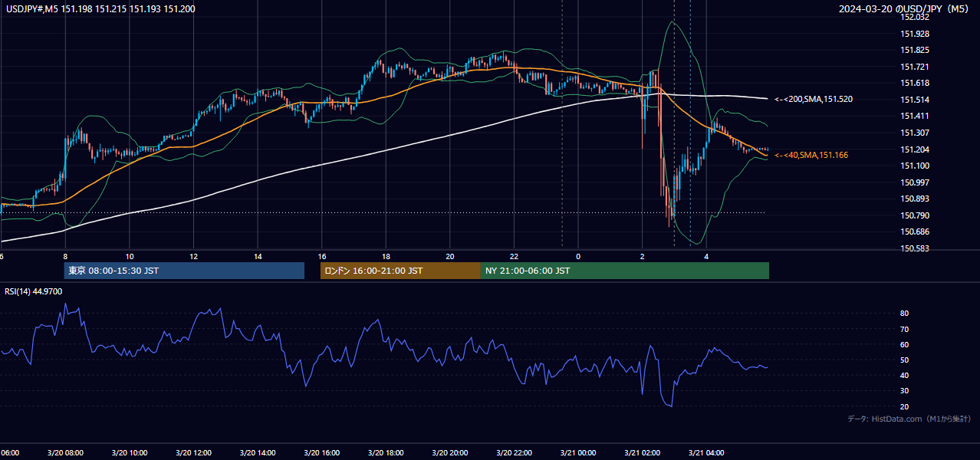Click the RSI scale value 60
The image size is (980, 460).
coord(905,344)
